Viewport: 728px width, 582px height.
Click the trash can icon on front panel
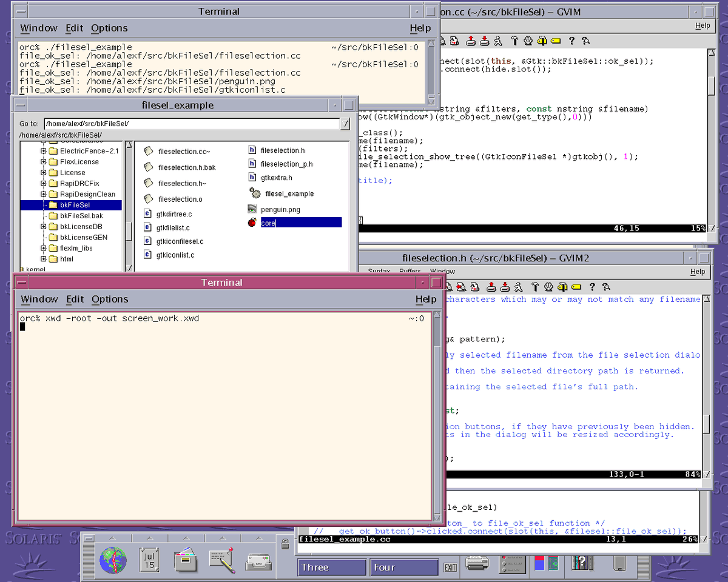coord(619,564)
